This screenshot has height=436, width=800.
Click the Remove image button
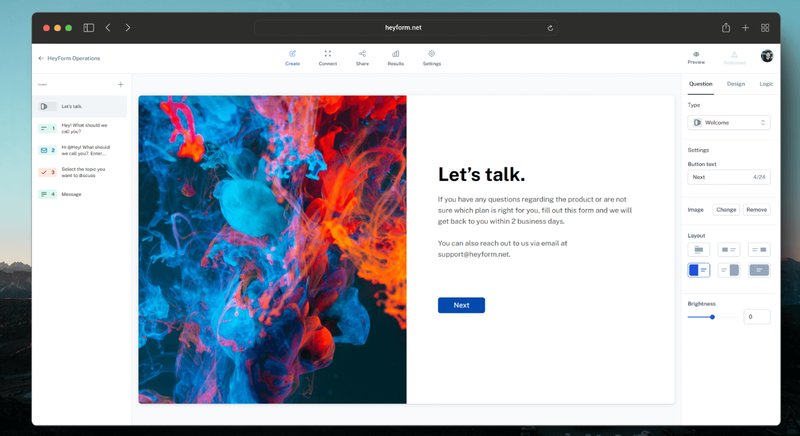[x=757, y=210]
